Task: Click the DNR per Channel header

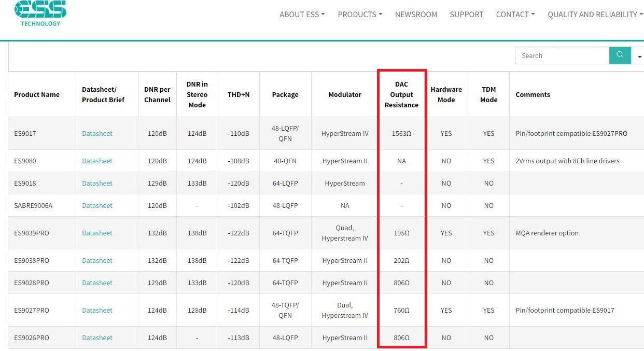Action: pyautogui.click(x=157, y=94)
